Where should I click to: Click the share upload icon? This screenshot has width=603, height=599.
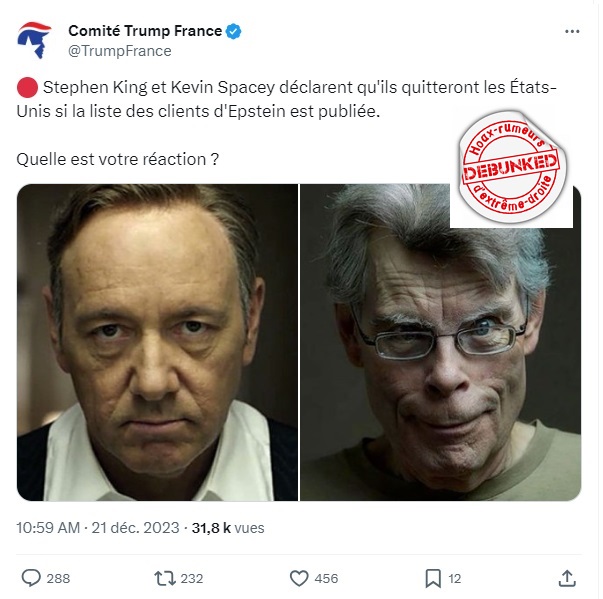(x=567, y=578)
